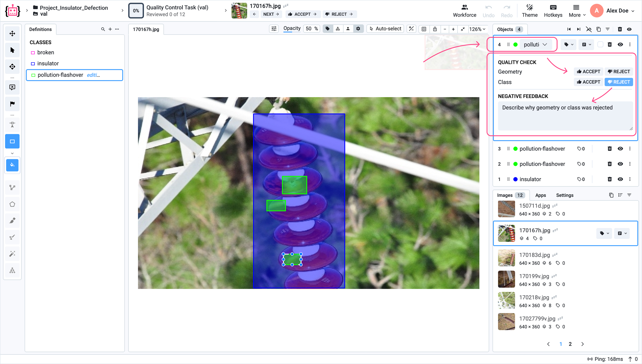Tick the checkbox on object 4 row

coord(600,45)
